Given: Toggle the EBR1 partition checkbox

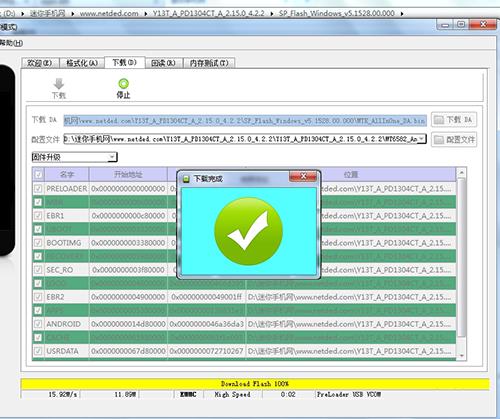Looking at the screenshot, I should (x=38, y=216).
